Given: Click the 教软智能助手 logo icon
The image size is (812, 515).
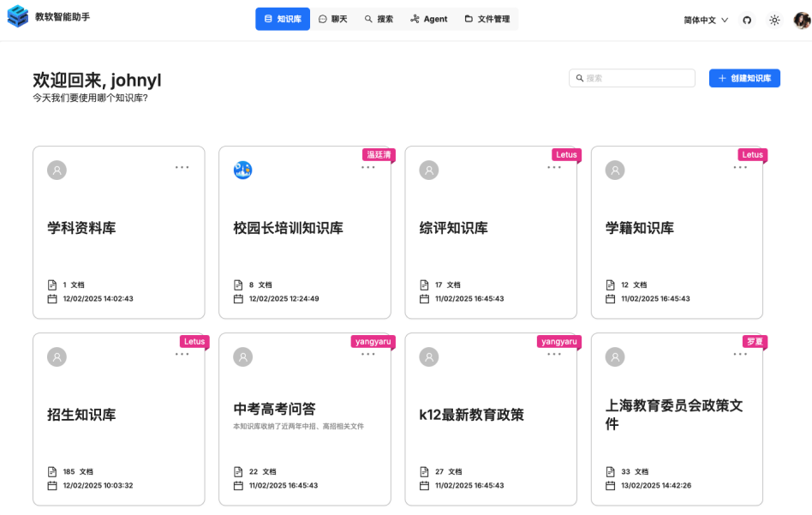Looking at the screenshot, I should pyautogui.click(x=17, y=18).
